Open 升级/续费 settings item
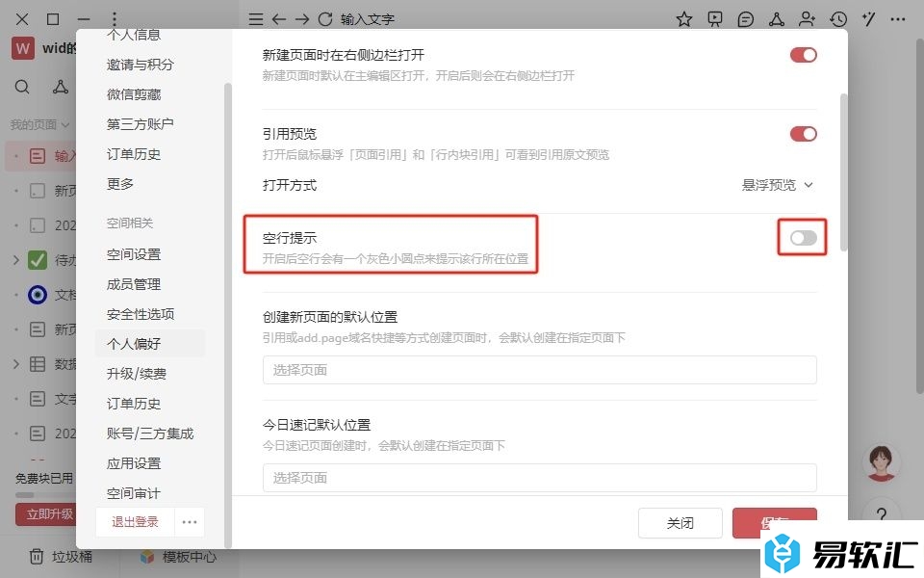Screen dimensions: 924x578 point(137,374)
